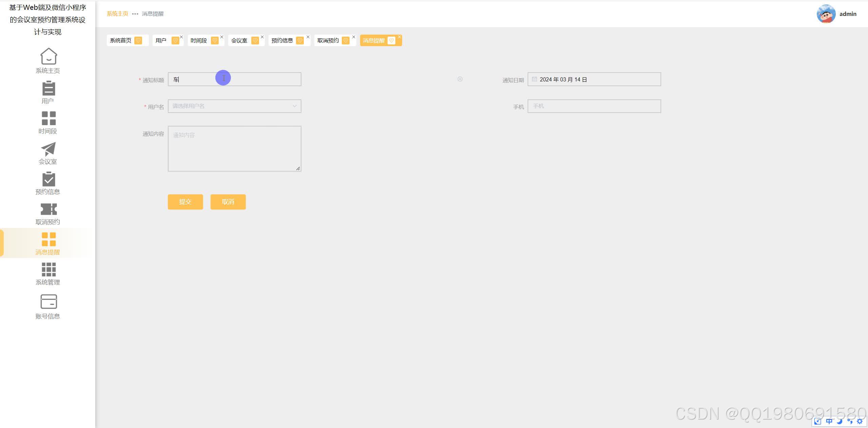
Task: Open 预约信息 checklist icon
Action: click(48, 179)
